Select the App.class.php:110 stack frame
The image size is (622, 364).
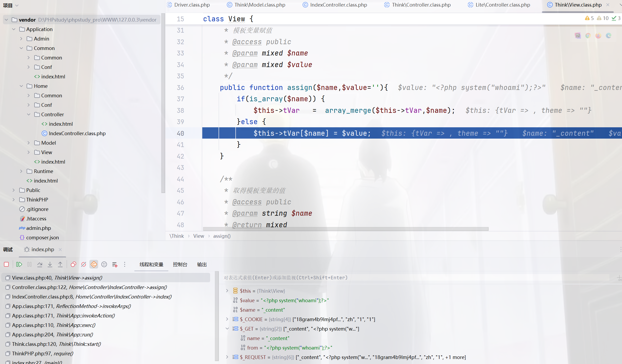(54, 325)
